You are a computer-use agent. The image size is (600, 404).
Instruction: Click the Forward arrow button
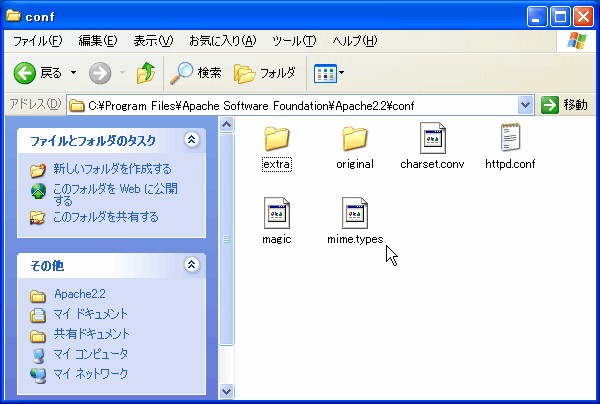(x=100, y=73)
